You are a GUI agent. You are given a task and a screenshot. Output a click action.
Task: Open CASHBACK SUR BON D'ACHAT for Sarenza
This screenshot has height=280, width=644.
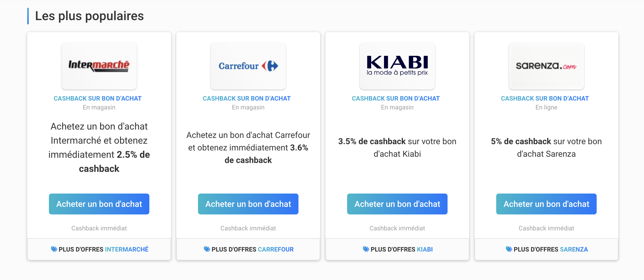click(545, 98)
